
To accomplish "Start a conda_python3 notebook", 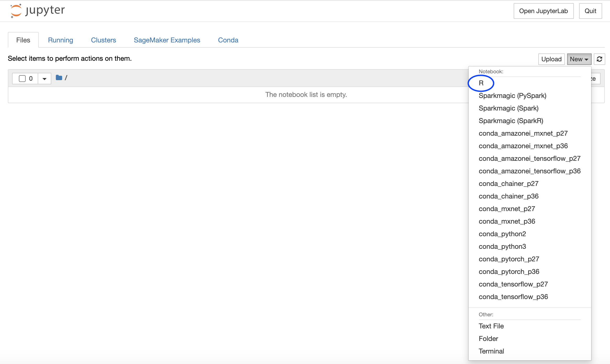I will (x=530, y=246).
